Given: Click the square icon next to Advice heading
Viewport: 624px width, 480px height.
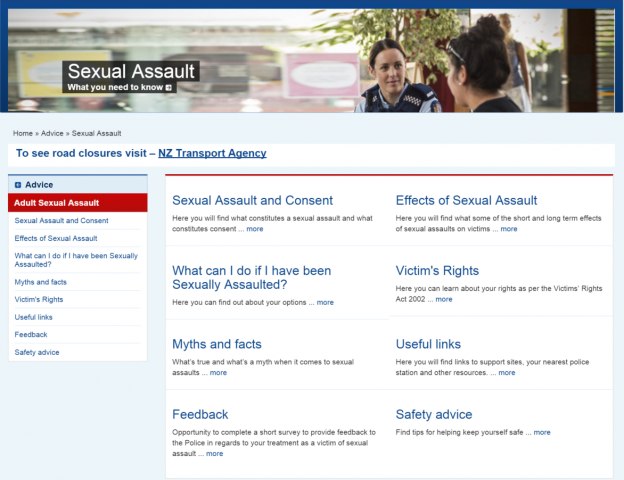Looking at the screenshot, I should coord(18,185).
